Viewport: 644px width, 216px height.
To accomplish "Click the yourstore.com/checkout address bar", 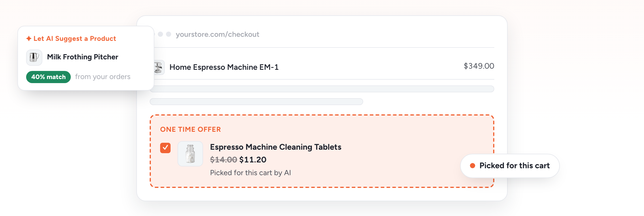I will [218, 34].
